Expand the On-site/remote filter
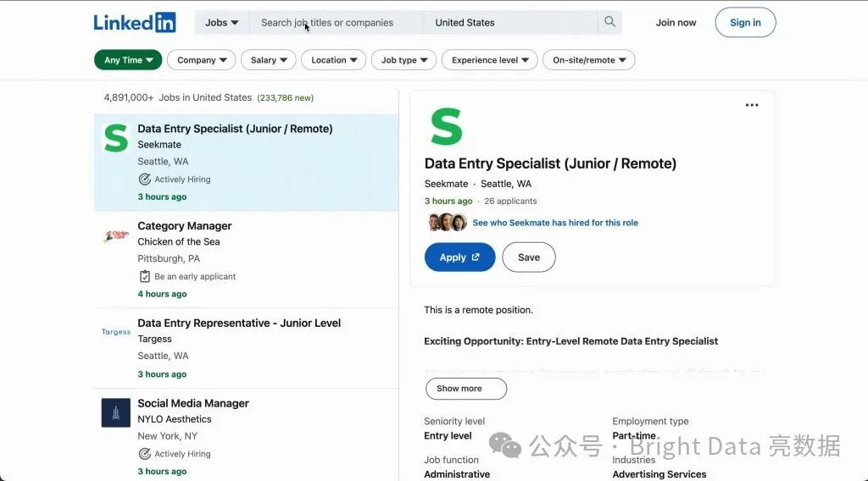 (588, 60)
